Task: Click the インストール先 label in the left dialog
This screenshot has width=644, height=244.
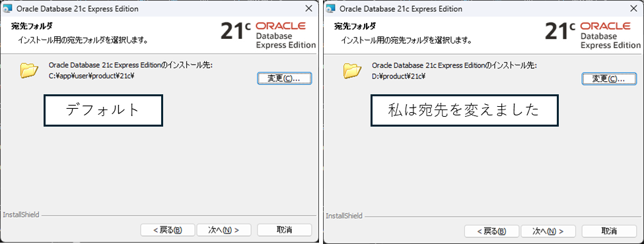Action: click(131, 65)
